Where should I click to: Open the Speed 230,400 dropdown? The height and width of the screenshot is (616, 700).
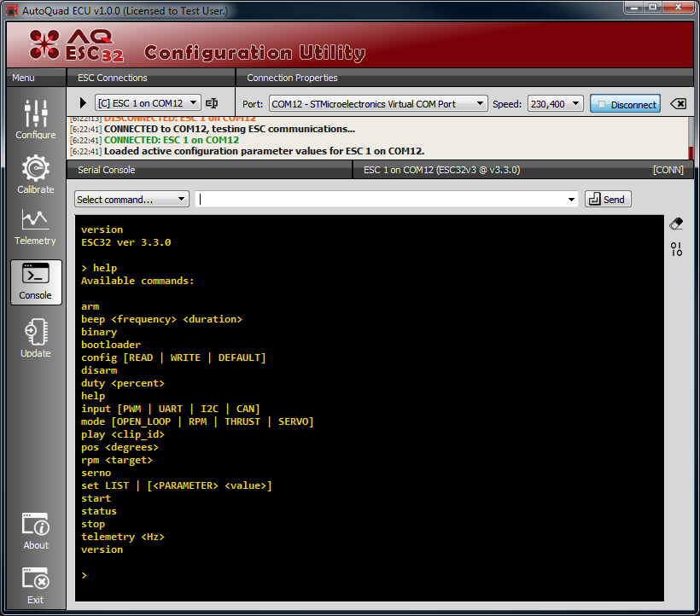pyautogui.click(x=555, y=104)
